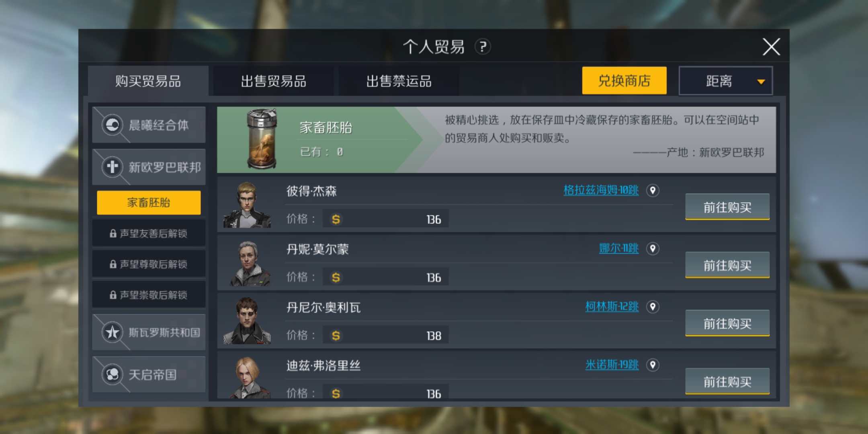Switch to the 出售禁运品 tab
The width and height of the screenshot is (868, 434).
(399, 81)
